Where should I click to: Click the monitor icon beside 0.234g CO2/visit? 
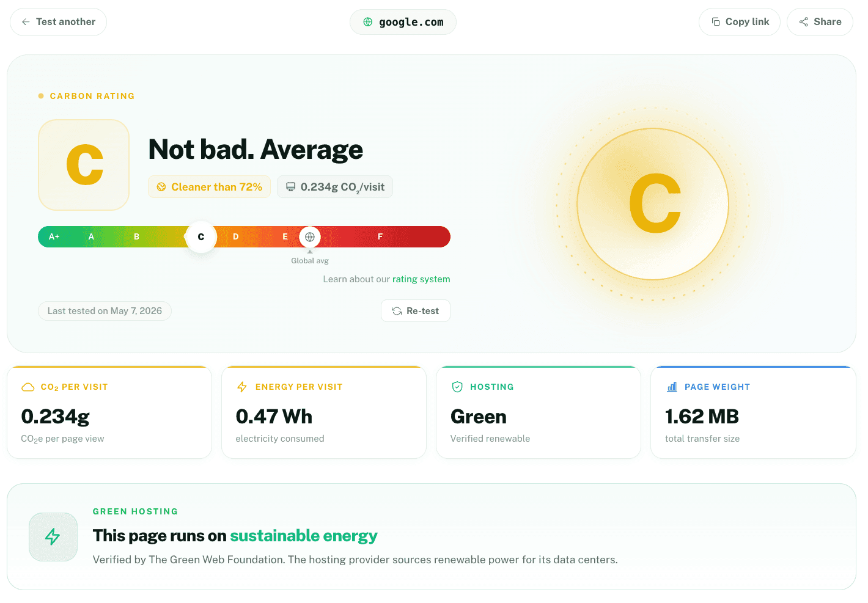click(291, 187)
